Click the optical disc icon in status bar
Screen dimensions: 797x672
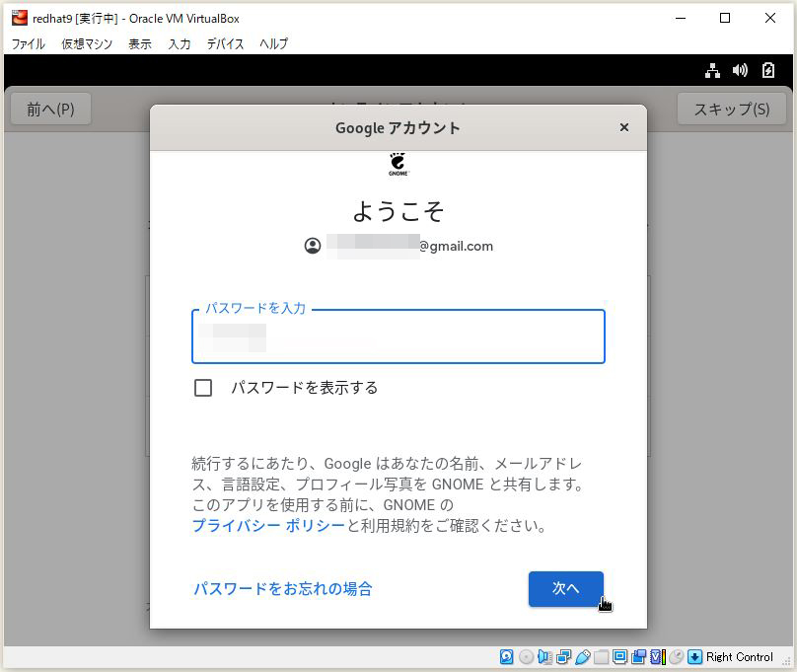coord(526,657)
